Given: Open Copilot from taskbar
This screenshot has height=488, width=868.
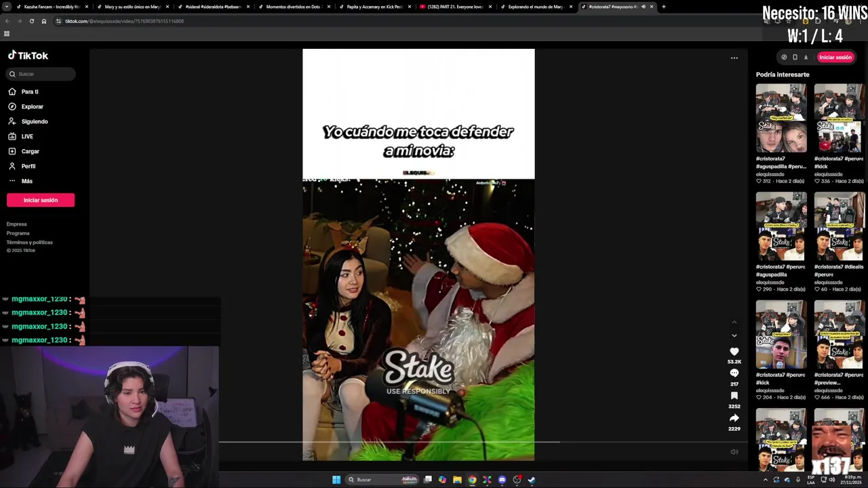Looking at the screenshot, I should click(x=442, y=480).
